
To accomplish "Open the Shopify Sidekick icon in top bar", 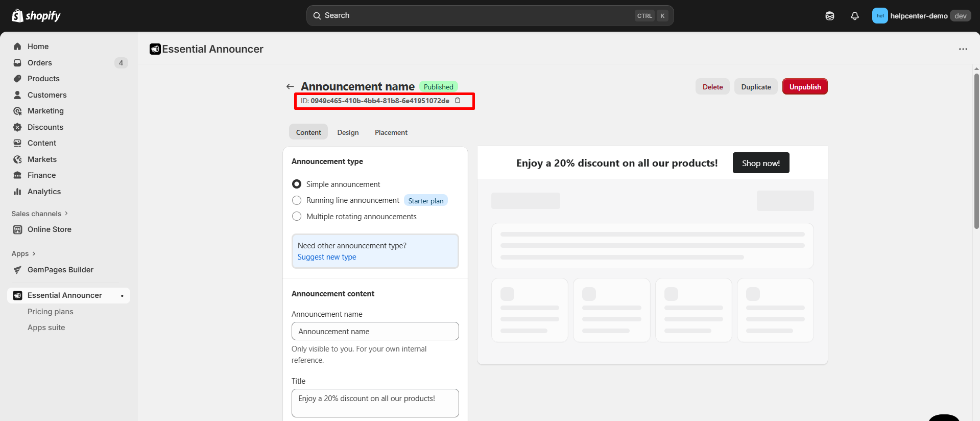I will click(x=829, y=16).
